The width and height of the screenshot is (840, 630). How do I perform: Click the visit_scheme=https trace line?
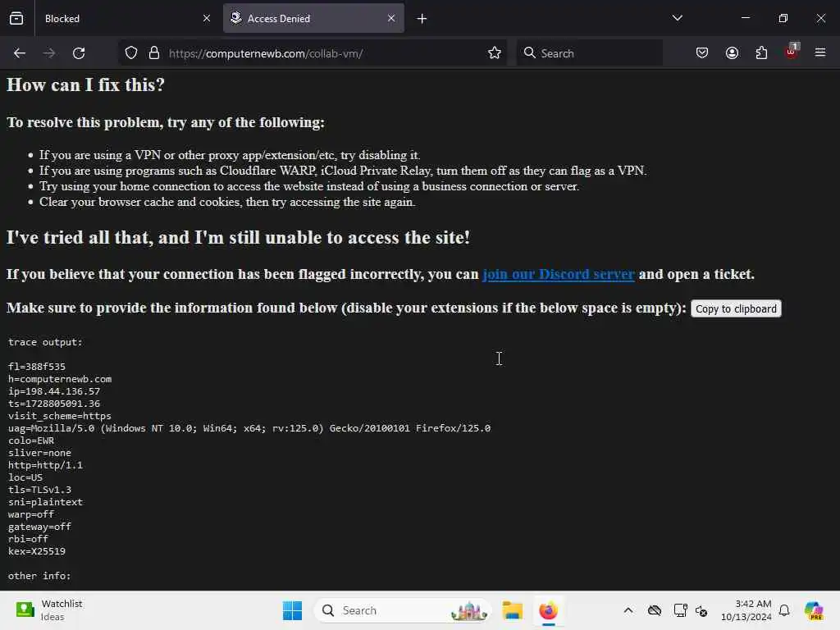(x=60, y=416)
